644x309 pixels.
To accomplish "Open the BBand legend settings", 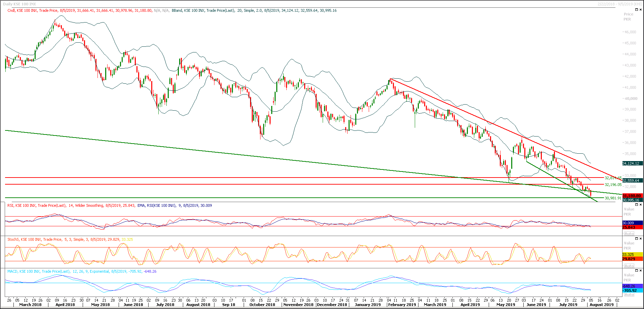I will pyautogui.click(x=176, y=10).
